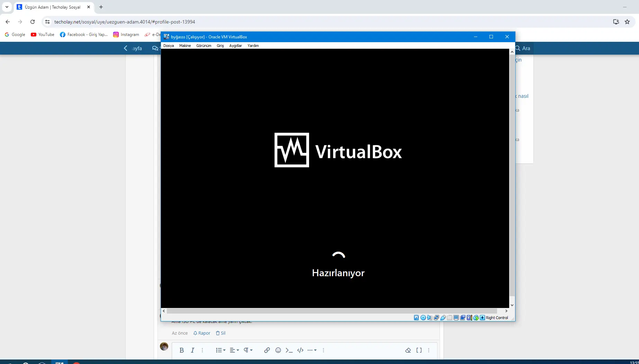Click the VirtualBox scroll down arrow
639x364 pixels.
[x=512, y=305]
